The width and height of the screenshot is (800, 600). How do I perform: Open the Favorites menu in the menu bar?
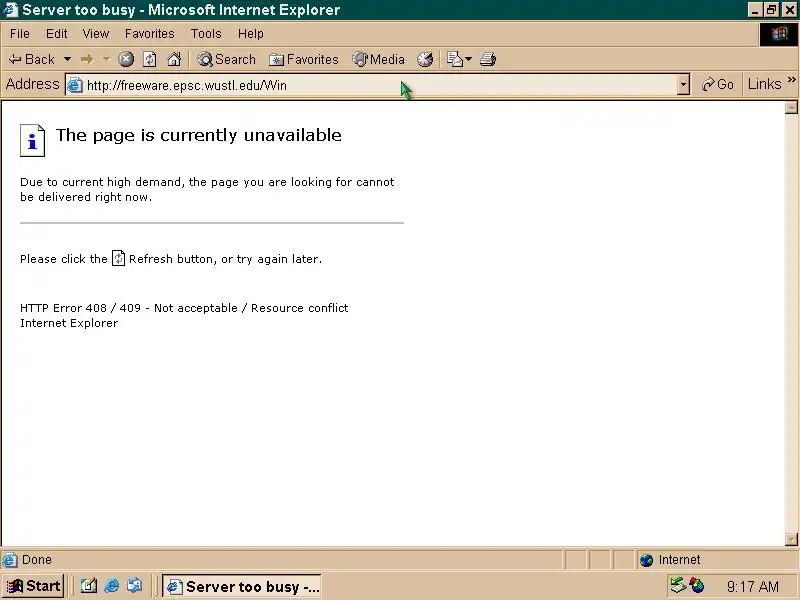click(149, 34)
